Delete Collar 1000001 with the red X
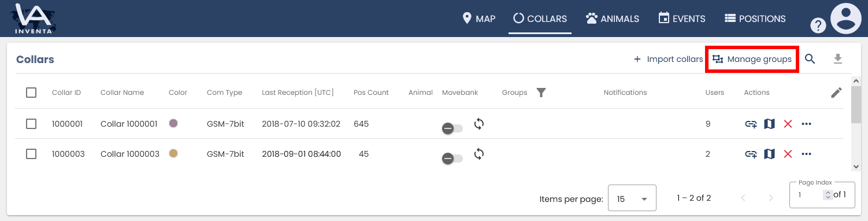The width and height of the screenshot is (868, 221). [x=788, y=124]
